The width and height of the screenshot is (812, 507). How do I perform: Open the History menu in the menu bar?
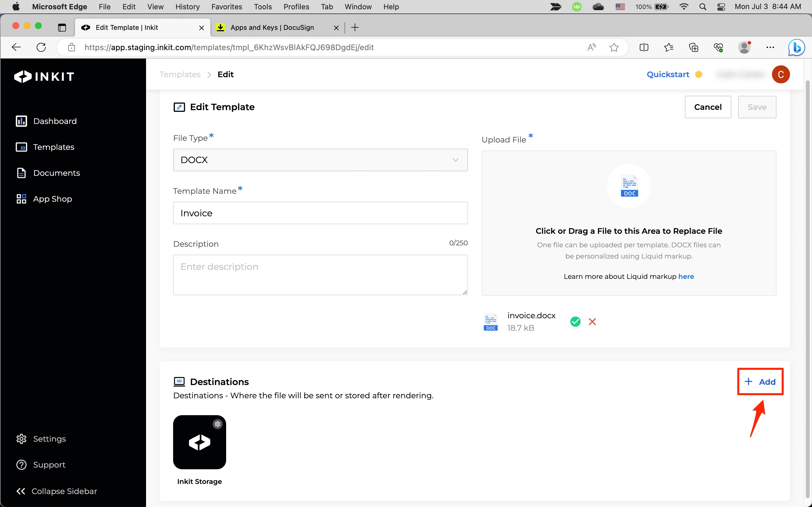[x=187, y=7]
